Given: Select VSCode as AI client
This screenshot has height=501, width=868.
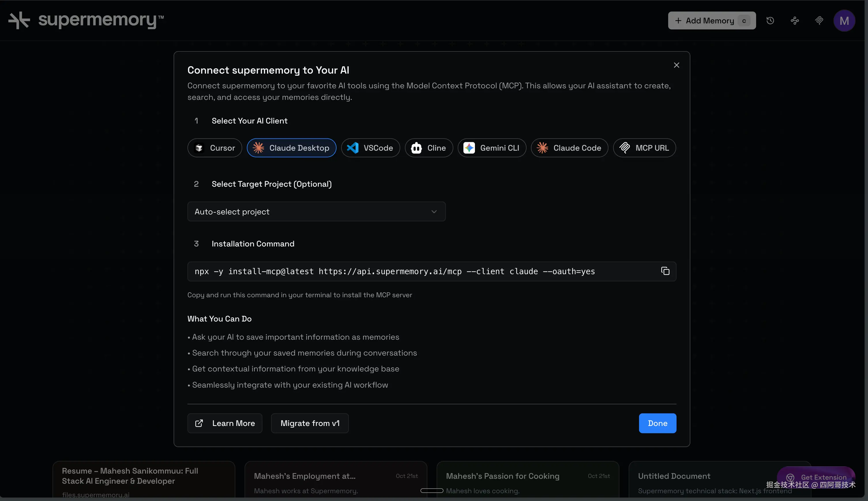Looking at the screenshot, I should pos(370,148).
